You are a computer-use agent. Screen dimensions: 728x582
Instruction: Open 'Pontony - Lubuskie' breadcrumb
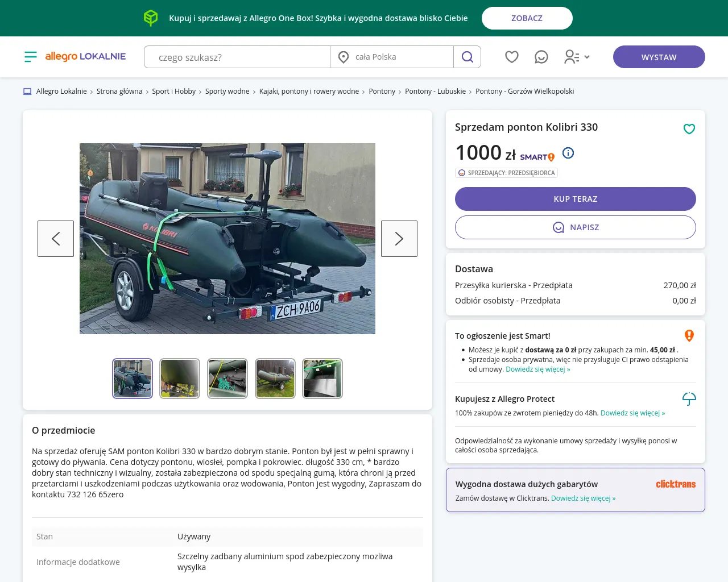[x=435, y=92]
